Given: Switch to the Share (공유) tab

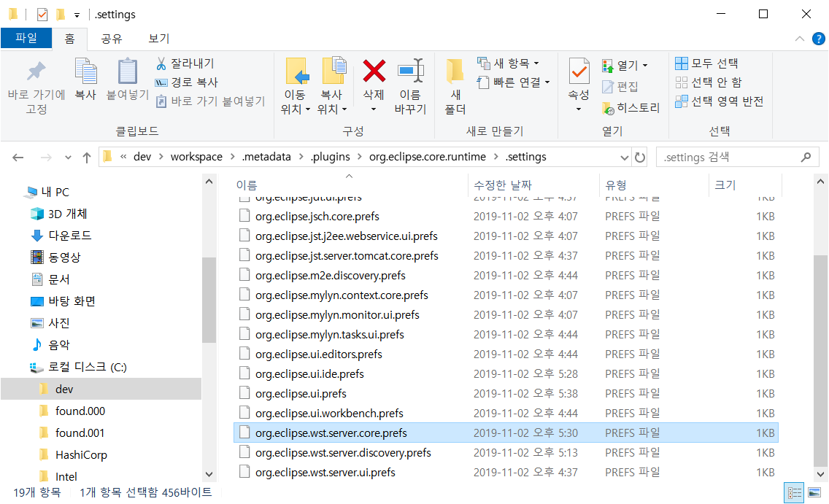Looking at the screenshot, I should (112, 39).
